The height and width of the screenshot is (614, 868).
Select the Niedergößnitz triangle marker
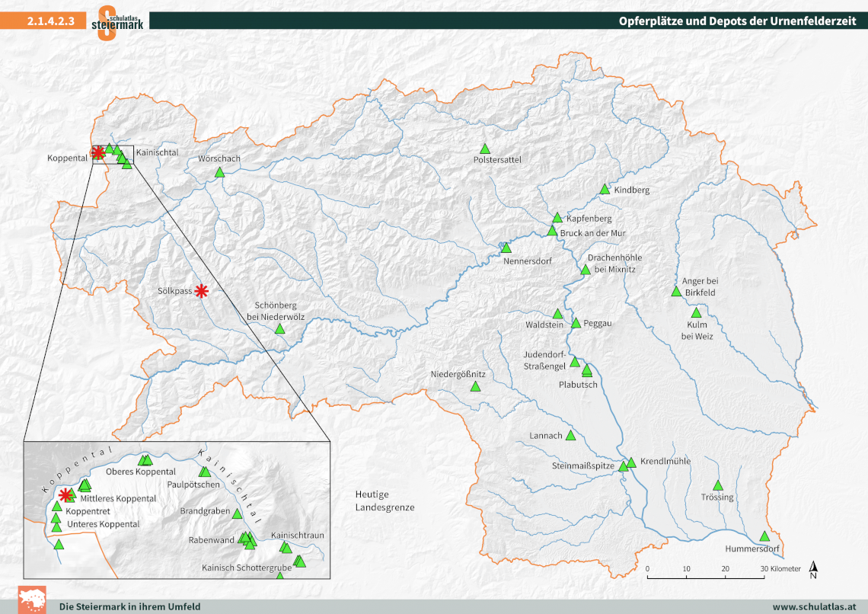click(475, 387)
